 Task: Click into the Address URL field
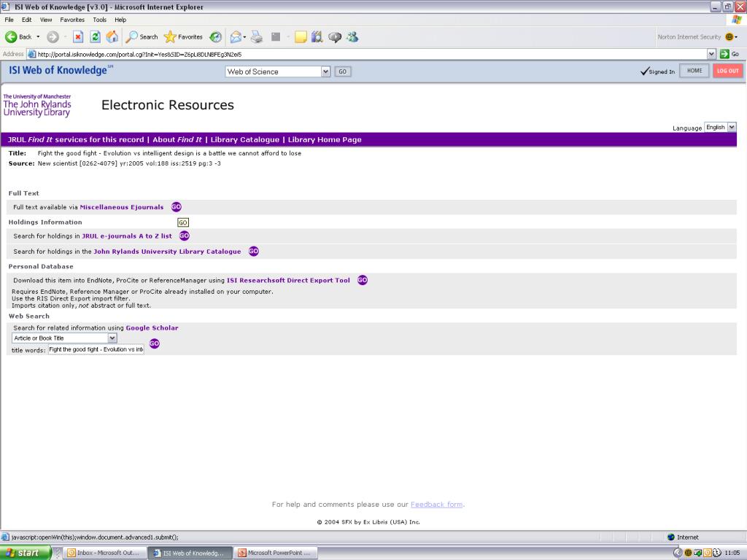point(367,54)
